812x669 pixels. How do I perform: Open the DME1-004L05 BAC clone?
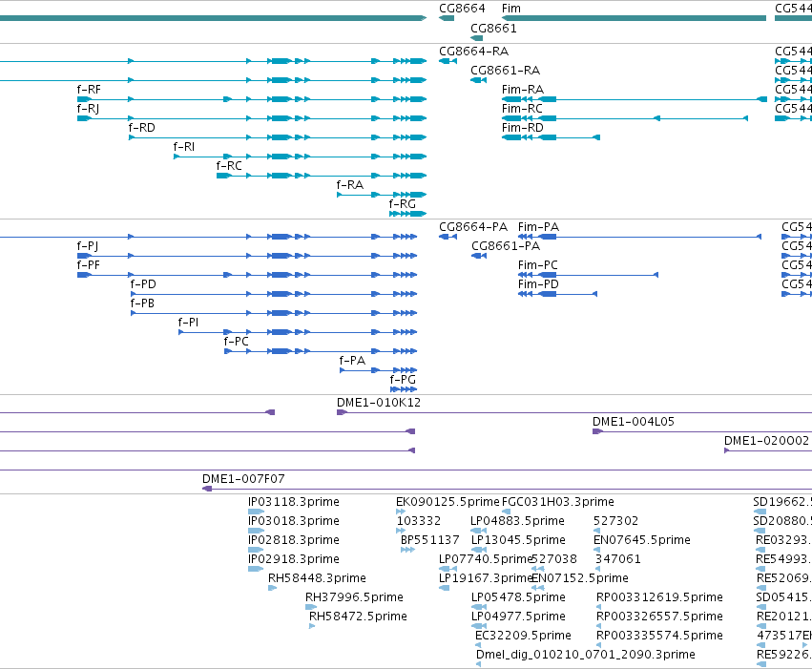point(702,432)
